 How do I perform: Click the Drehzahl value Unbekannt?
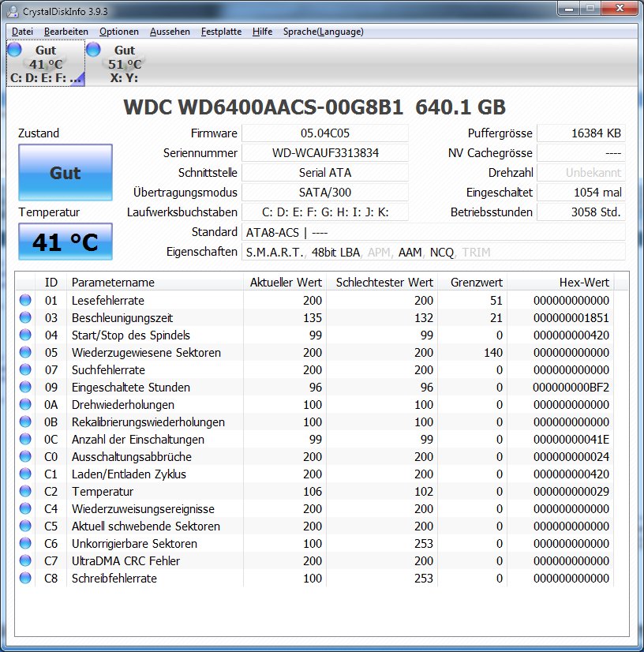click(x=581, y=173)
